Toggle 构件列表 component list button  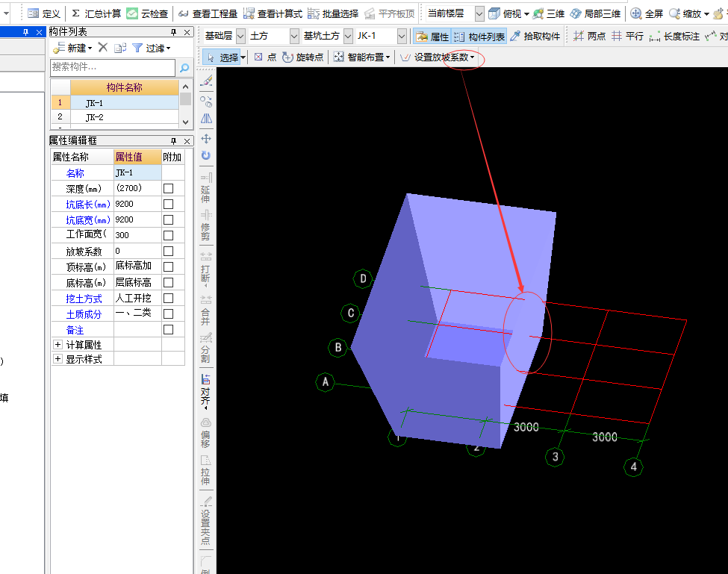pos(480,36)
